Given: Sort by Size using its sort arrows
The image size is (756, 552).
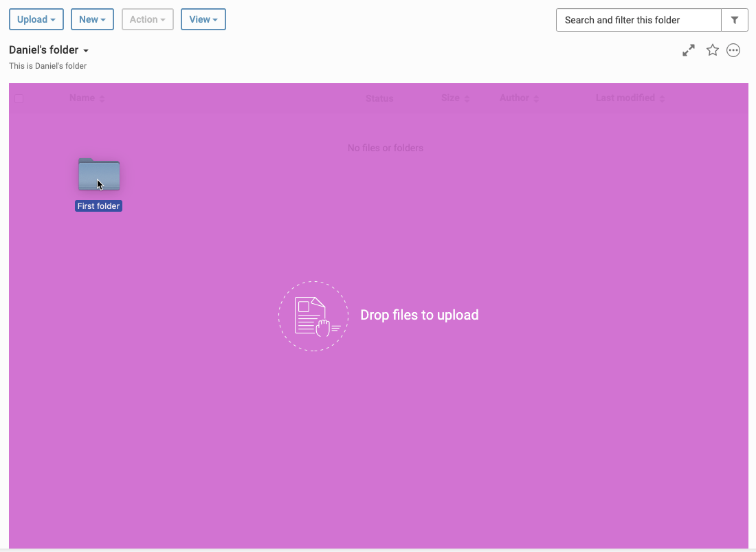Looking at the screenshot, I should tap(467, 99).
